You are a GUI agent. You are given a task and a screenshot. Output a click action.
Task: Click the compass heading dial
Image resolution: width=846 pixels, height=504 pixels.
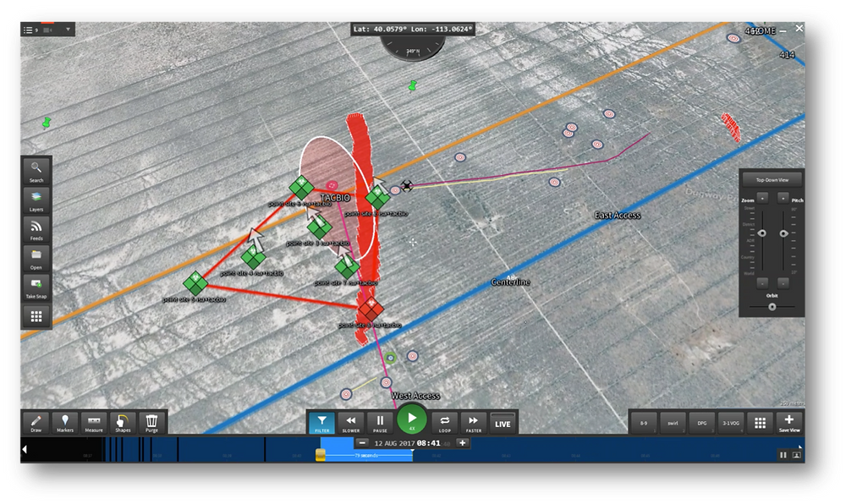[x=413, y=49]
